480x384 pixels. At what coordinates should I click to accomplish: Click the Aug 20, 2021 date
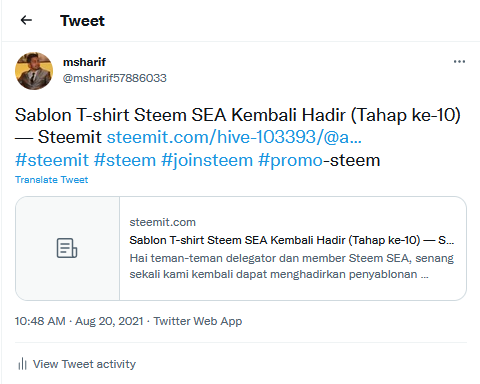[109, 321]
